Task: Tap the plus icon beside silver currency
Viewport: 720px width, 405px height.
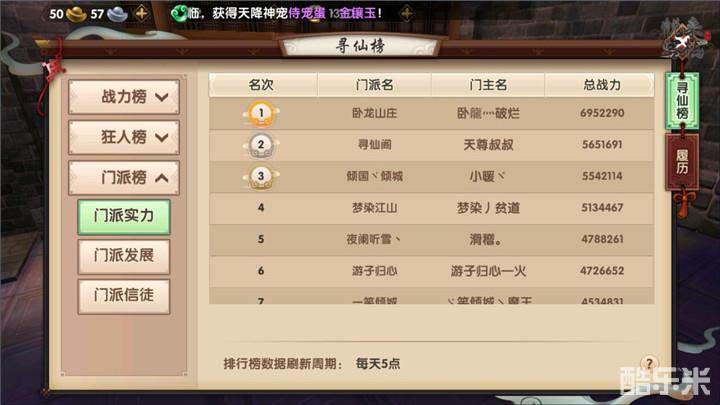Action: coord(141,13)
